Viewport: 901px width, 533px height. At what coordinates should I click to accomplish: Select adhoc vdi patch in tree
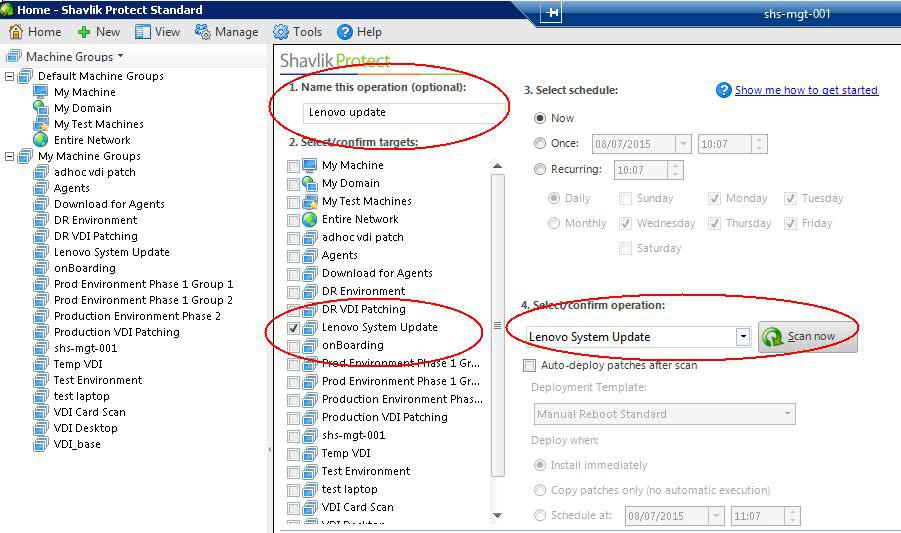pos(95,172)
